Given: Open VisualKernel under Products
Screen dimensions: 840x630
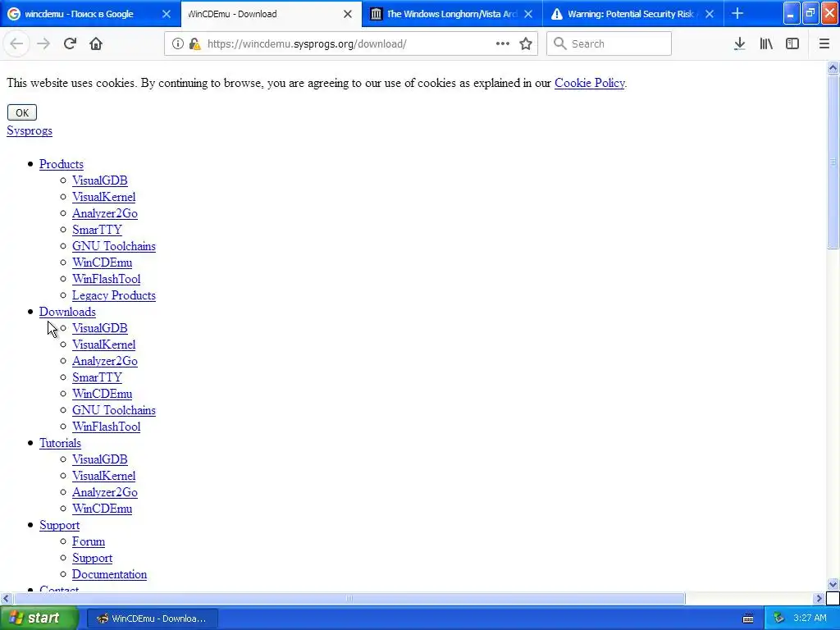Looking at the screenshot, I should tap(104, 197).
